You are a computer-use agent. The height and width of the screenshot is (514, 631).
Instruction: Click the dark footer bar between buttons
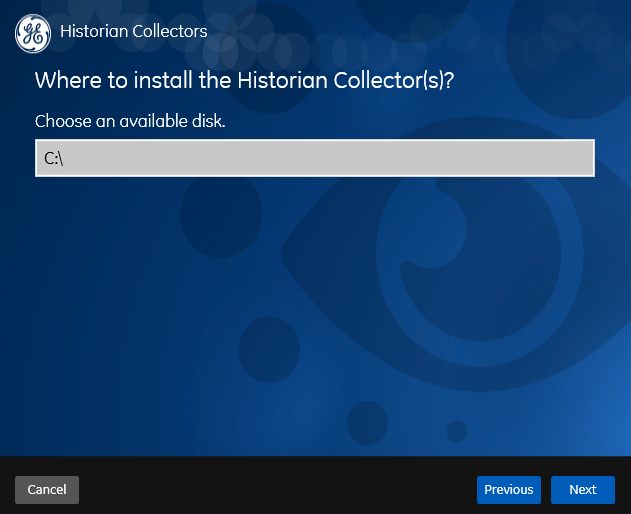point(278,489)
